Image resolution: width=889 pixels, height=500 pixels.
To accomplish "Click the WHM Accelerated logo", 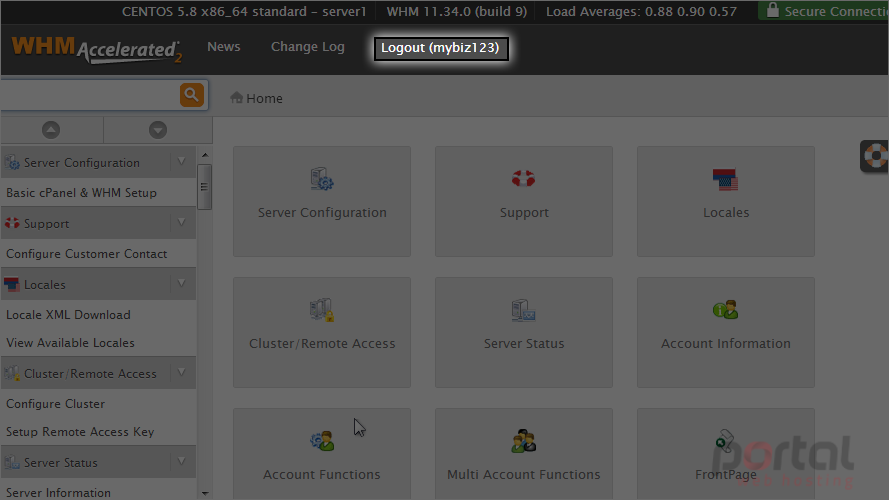I will click(97, 49).
